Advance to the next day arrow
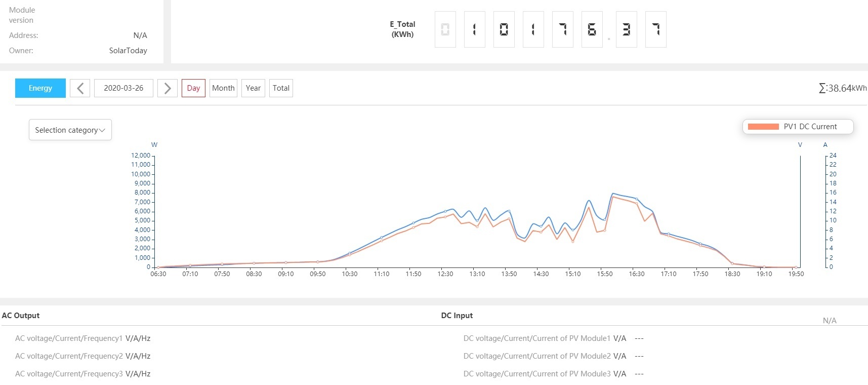The image size is (868, 385). [168, 88]
